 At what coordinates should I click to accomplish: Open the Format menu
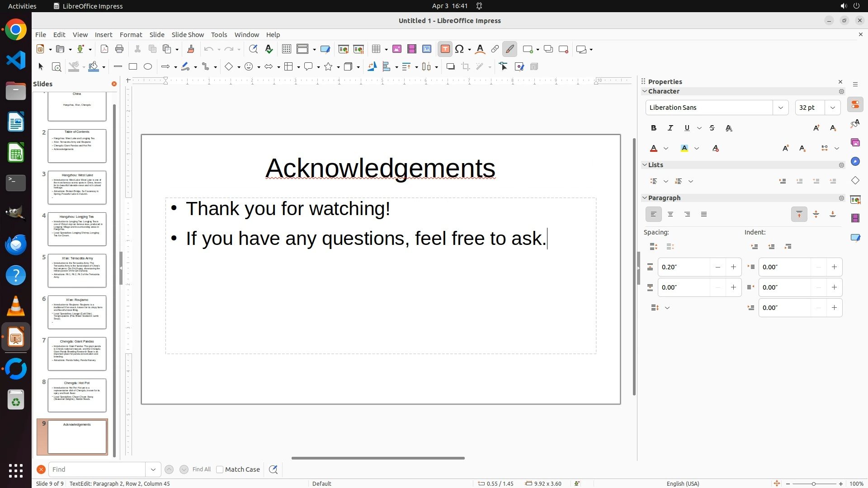coord(131,35)
